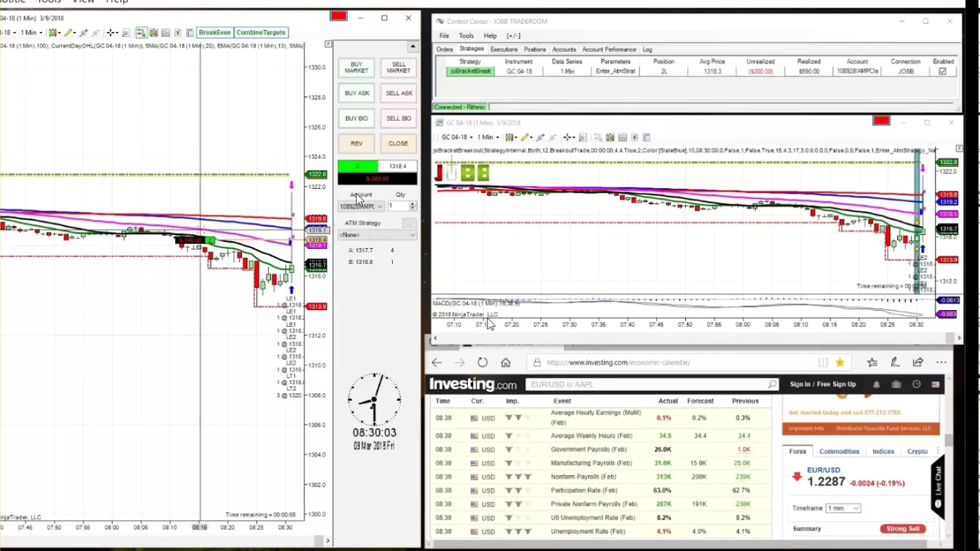Open Investing.com alerts bell icon
Screen dimensions: 980x551
point(876,384)
